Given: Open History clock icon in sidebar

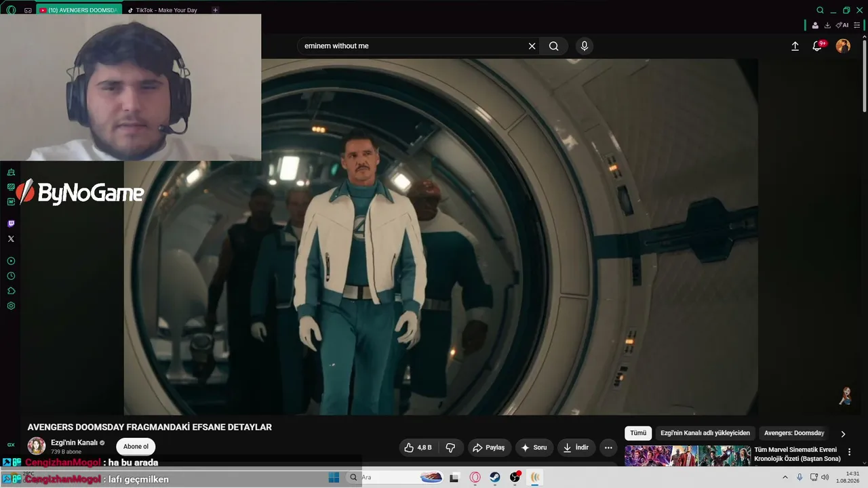Looking at the screenshot, I should tap(11, 276).
